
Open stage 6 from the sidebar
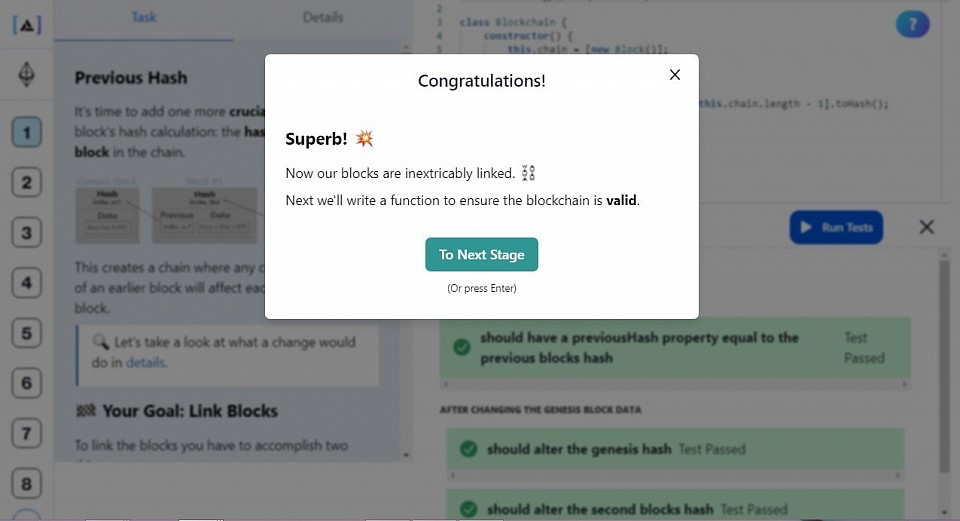tap(26, 383)
